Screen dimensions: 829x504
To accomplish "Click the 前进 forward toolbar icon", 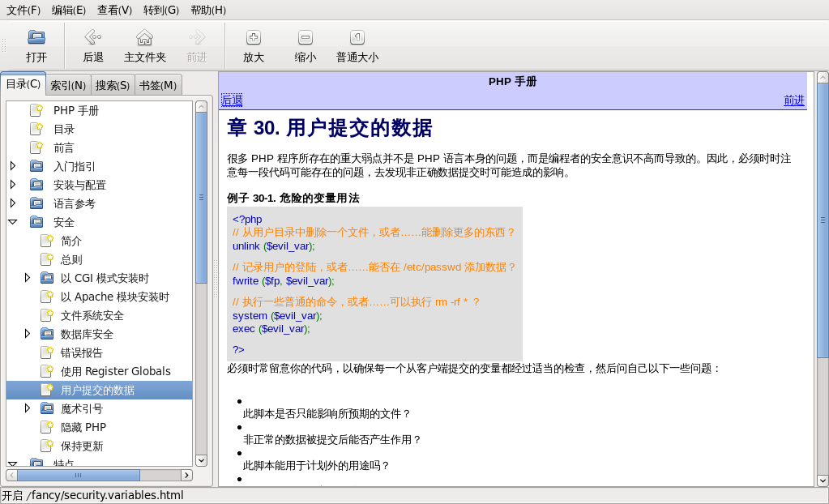I will point(197,37).
